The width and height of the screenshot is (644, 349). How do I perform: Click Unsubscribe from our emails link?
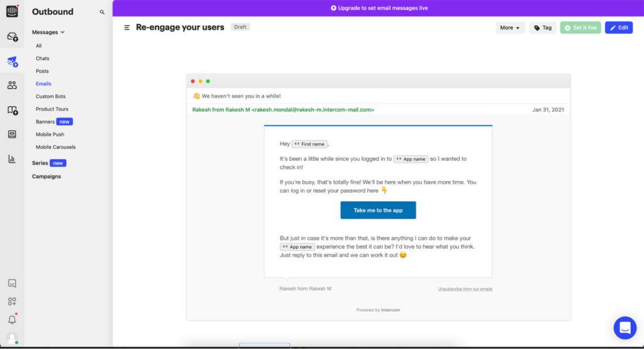pos(465,289)
